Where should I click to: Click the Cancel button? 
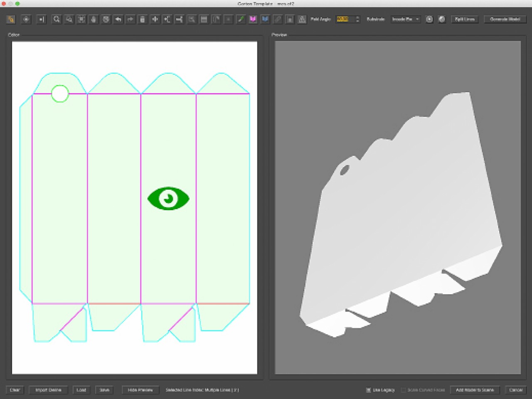(516, 390)
